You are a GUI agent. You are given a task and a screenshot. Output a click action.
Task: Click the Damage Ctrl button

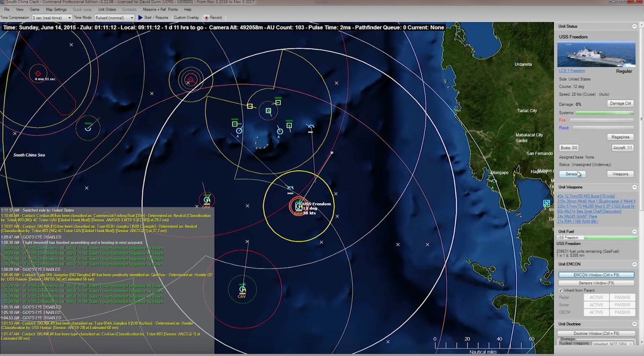point(620,103)
